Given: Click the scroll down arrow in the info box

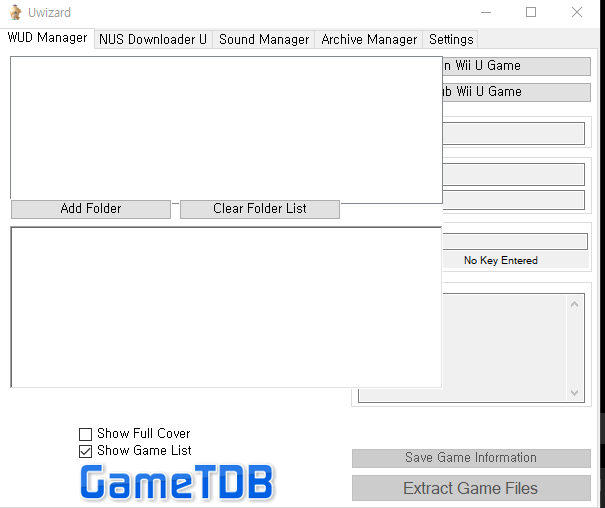Looking at the screenshot, I should (575, 393).
